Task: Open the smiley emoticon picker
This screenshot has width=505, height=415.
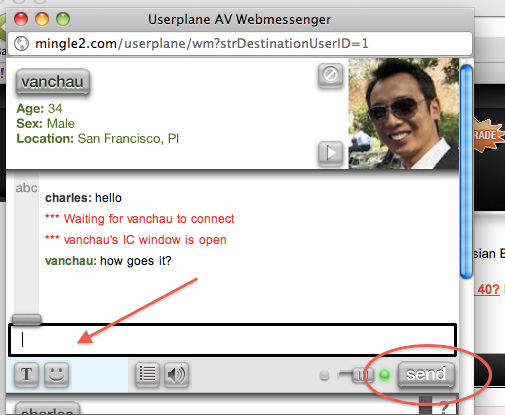Action: 56,375
